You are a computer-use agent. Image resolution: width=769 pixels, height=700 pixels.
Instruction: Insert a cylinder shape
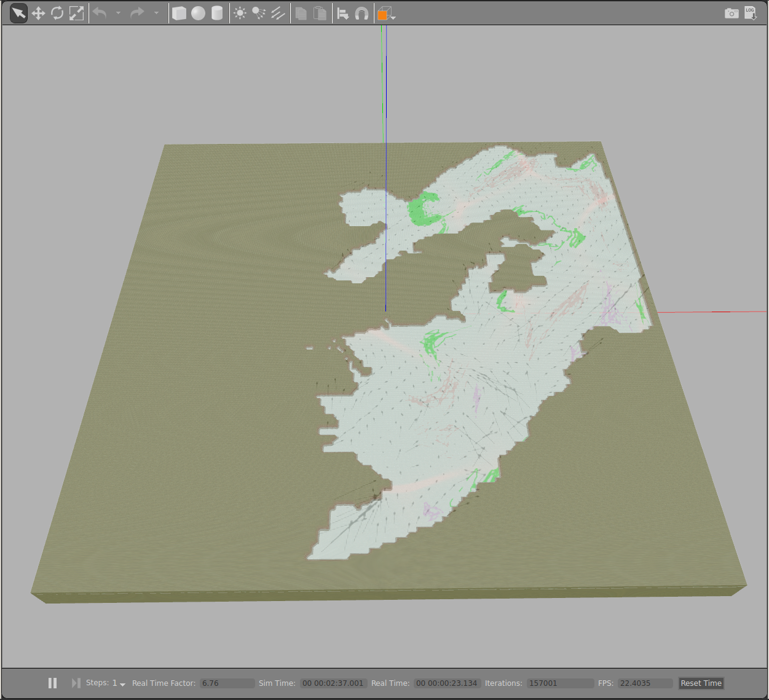click(217, 14)
